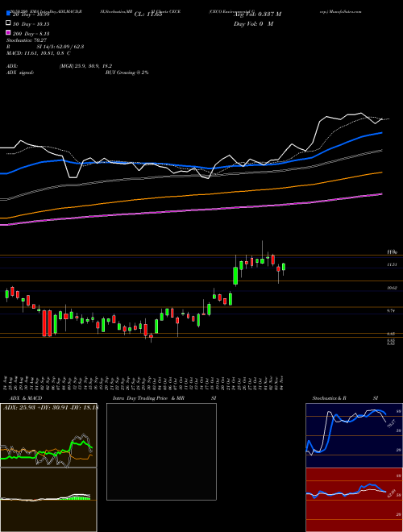Image resolution: width=403 pixels, height=532 pixels.
Task: Click the blue 20 Day legend swatch
Action: tap(8, 14)
